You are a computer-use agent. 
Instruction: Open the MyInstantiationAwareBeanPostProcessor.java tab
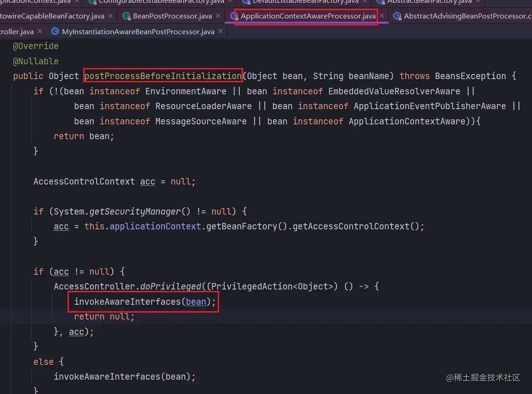138,31
